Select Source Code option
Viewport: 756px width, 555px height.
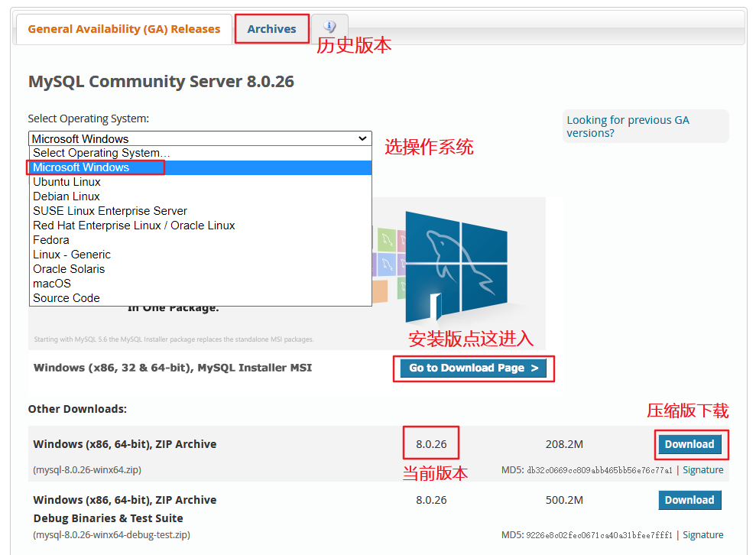(67, 298)
